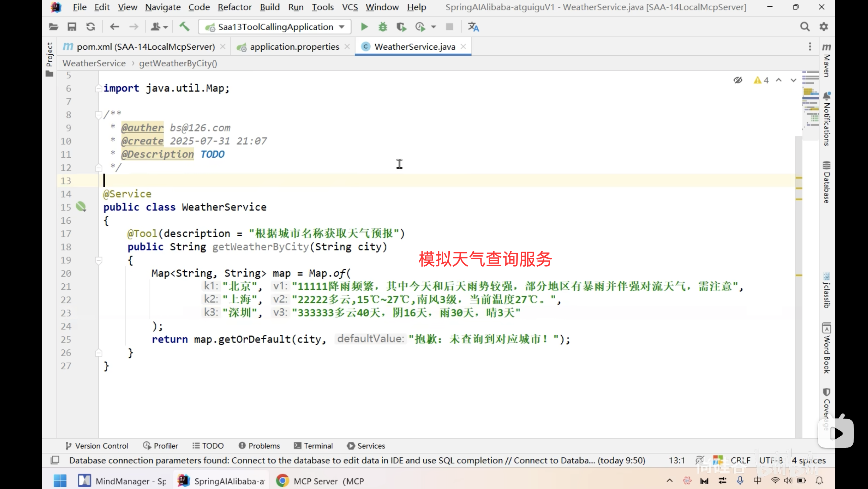Click the Debug bug icon
The image size is (868, 489).
(x=383, y=26)
